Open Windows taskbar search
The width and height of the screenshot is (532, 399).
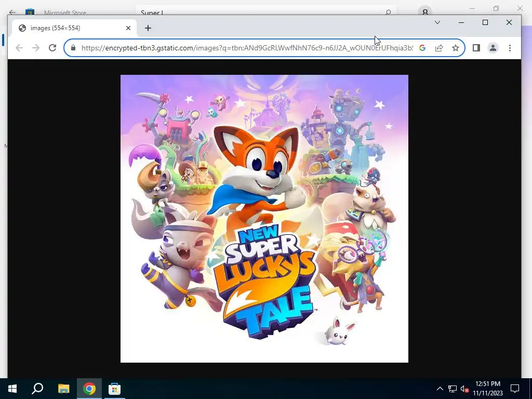click(37, 389)
